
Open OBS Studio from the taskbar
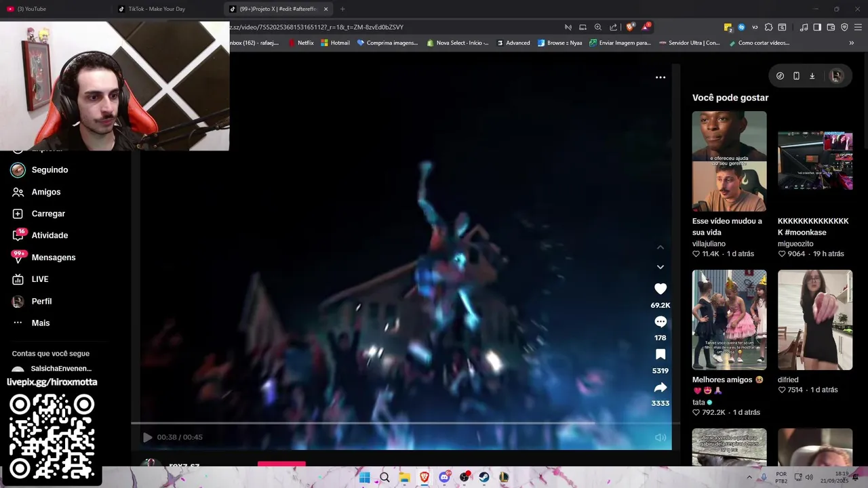coord(465,477)
